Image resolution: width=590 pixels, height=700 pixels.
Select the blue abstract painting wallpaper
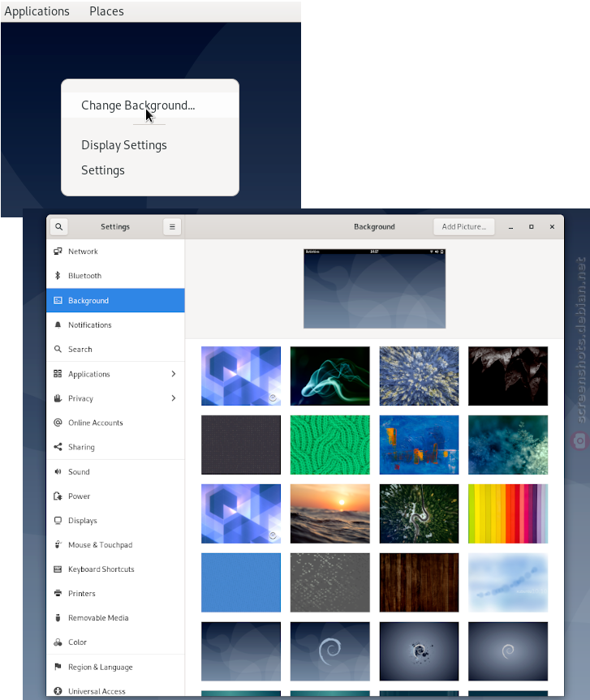(419, 444)
